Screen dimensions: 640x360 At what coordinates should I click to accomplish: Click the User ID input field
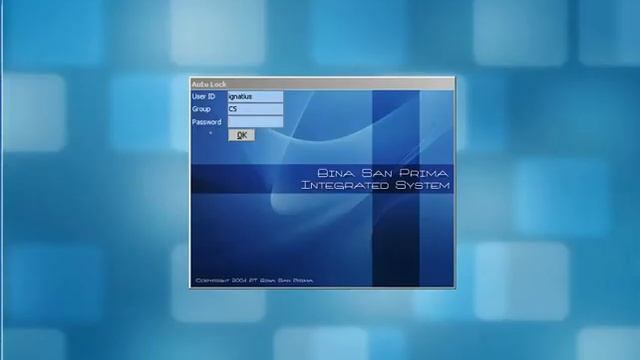coord(256,97)
